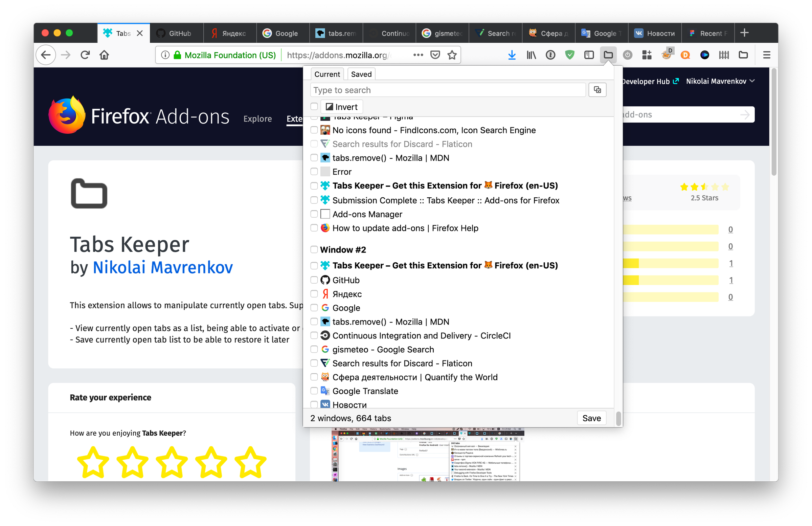Open the Developer Hub link
This screenshot has width=812, height=526.
pos(650,81)
